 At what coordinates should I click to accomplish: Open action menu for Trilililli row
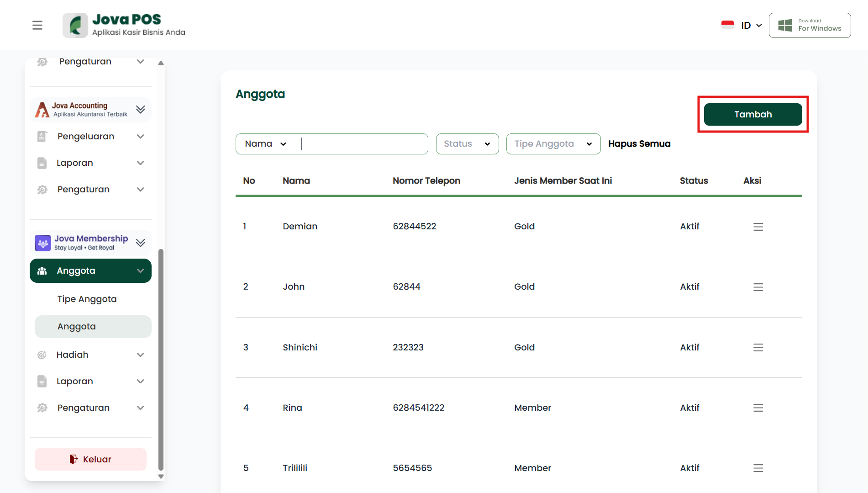click(758, 468)
